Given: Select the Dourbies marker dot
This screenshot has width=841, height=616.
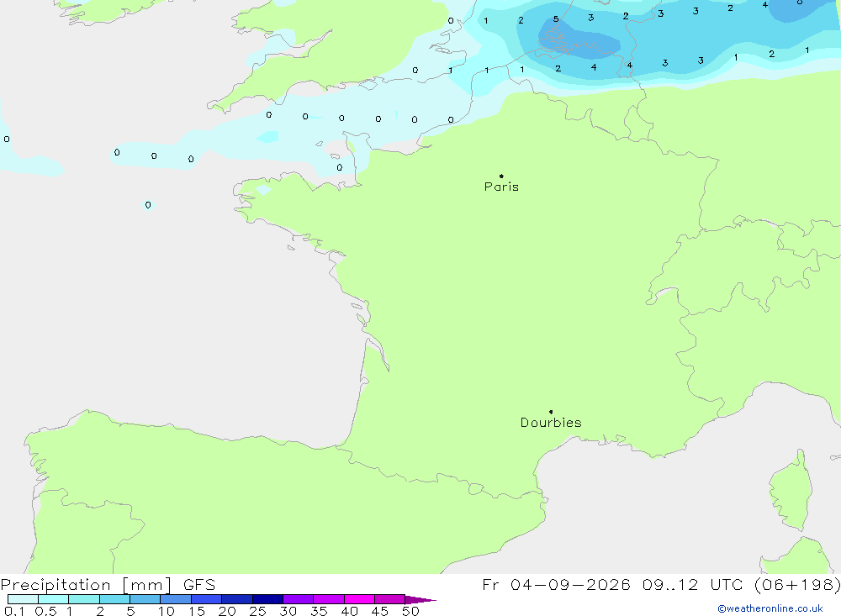Looking at the screenshot, I should pos(551,412).
